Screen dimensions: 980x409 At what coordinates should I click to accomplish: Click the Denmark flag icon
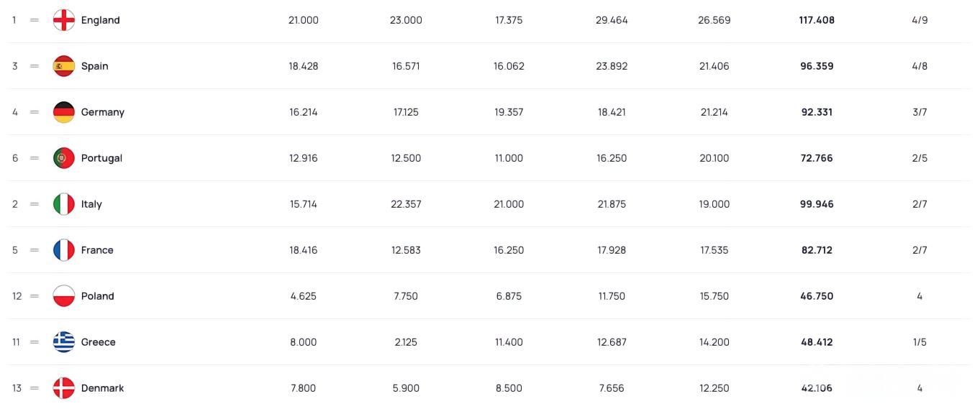tap(64, 388)
